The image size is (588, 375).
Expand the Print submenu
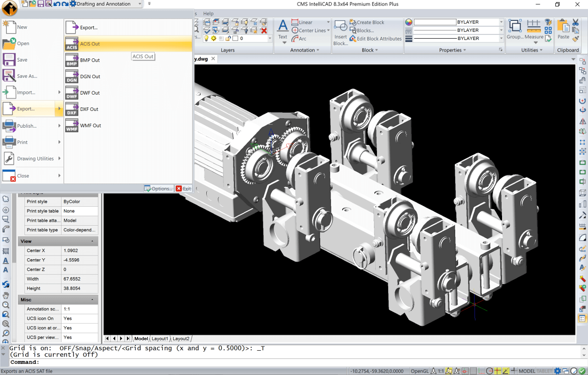point(32,142)
